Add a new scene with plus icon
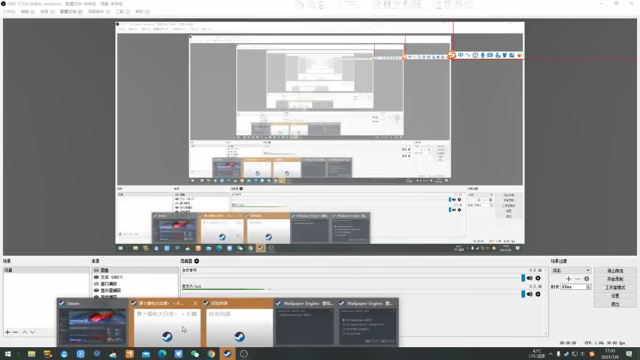640x360 pixels. pos(7,332)
